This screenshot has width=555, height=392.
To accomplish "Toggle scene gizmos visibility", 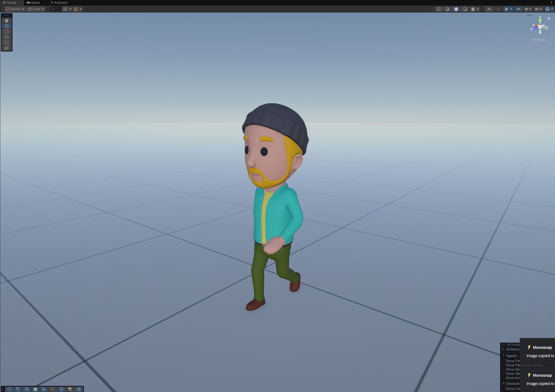I will [x=547, y=9].
